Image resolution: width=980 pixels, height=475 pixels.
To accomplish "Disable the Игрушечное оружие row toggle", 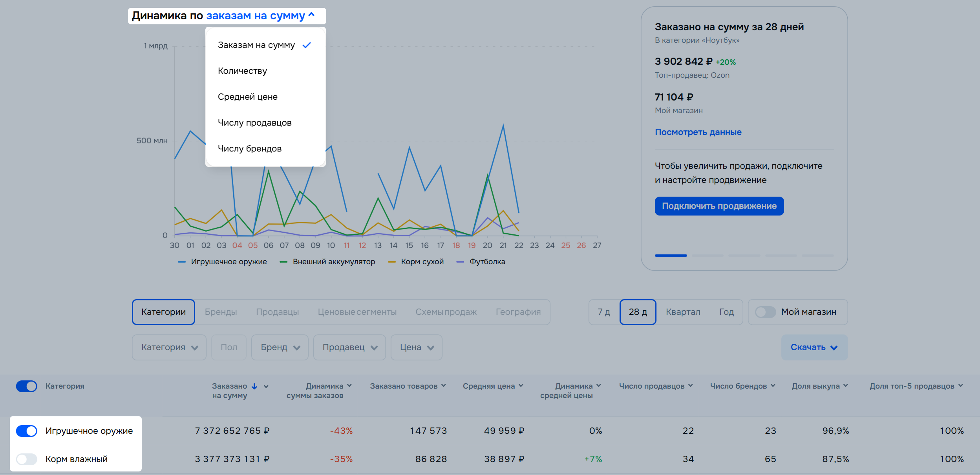I will [27, 431].
